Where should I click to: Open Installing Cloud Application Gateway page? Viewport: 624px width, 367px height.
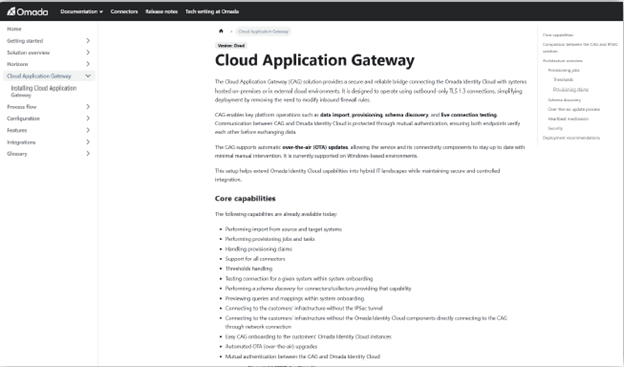(x=44, y=91)
